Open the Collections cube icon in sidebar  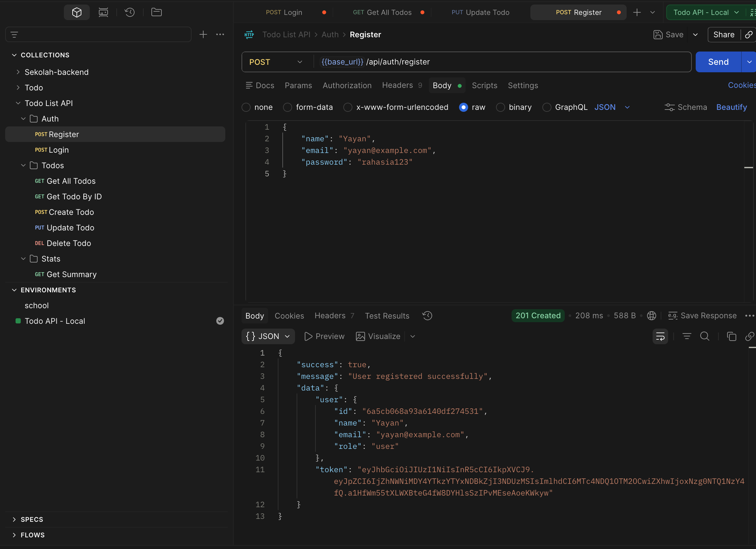coord(77,12)
